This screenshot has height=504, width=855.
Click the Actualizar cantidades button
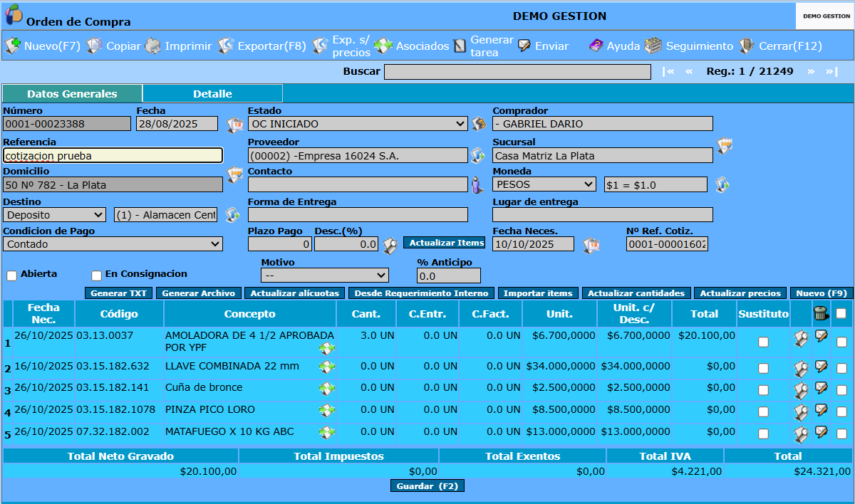[636, 293]
